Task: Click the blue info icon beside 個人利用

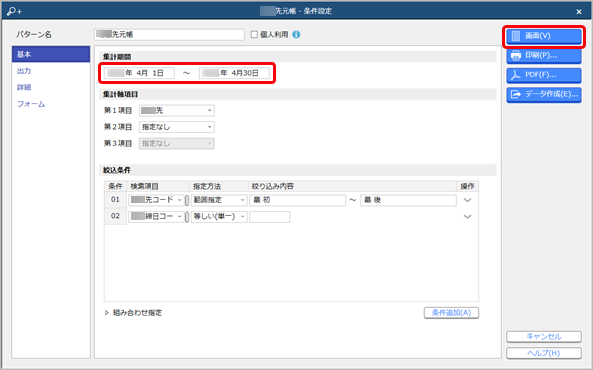Action: 296,34
